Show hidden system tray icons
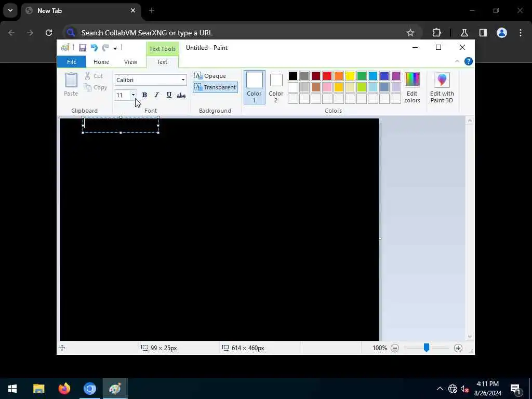Screen dimensions: 532x399 [440, 389]
